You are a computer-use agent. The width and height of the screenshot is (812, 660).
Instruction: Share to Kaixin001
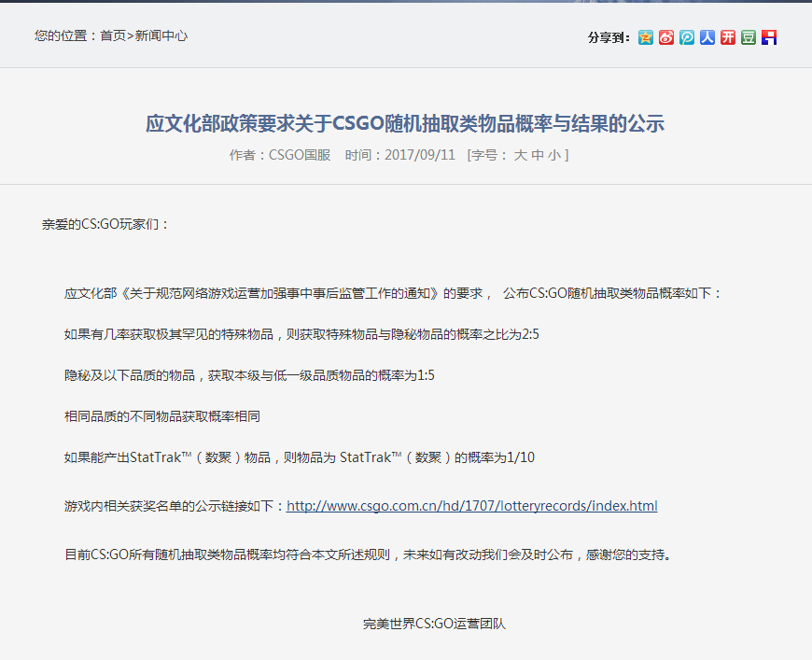pos(727,37)
